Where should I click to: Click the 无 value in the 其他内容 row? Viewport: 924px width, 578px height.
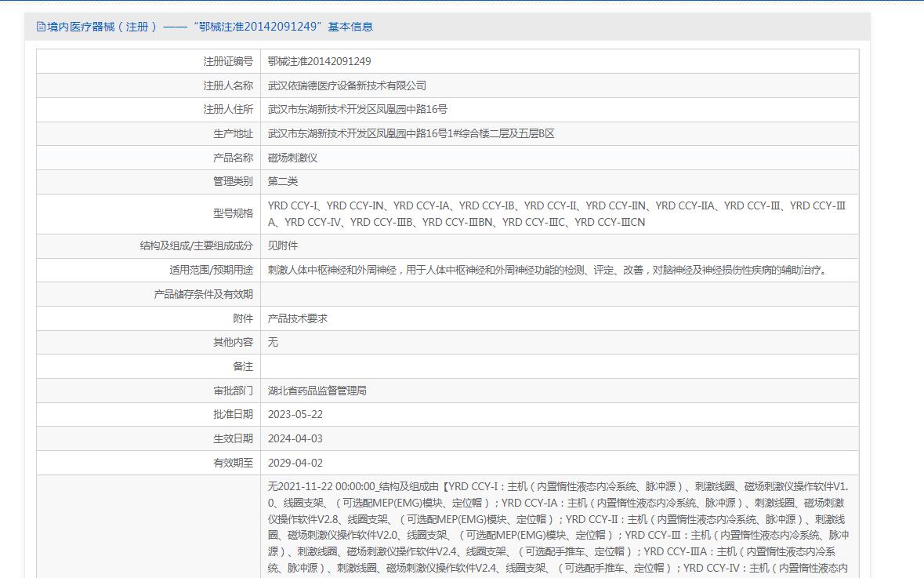[x=273, y=342]
